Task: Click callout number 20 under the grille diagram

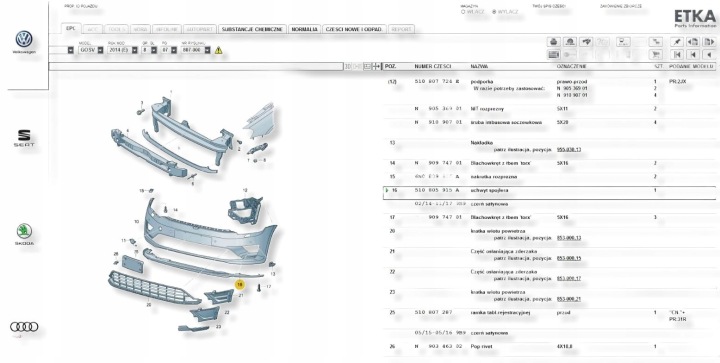Action: pyautogui.click(x=148, y=304)
